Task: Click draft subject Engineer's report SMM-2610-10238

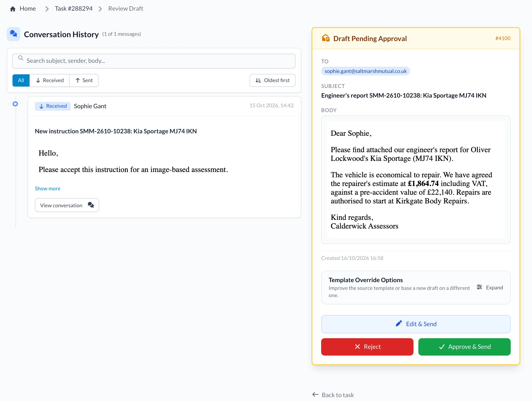Action: pos(404,95)
